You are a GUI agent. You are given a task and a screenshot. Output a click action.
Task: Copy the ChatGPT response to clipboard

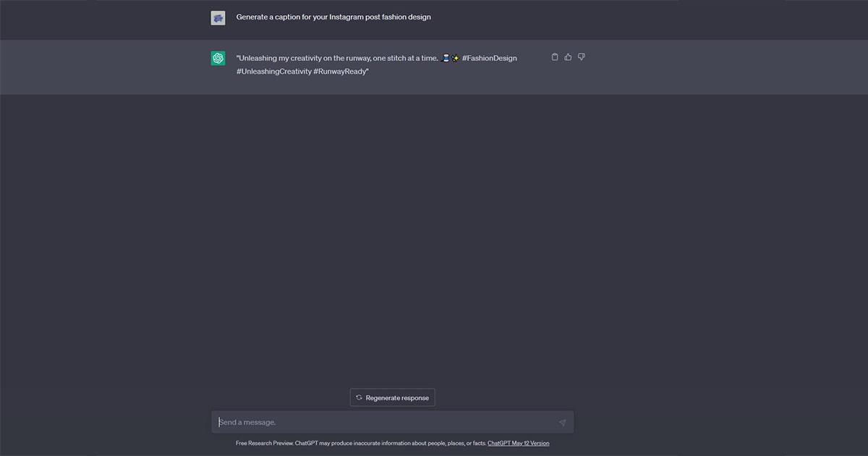coord(555,57)
